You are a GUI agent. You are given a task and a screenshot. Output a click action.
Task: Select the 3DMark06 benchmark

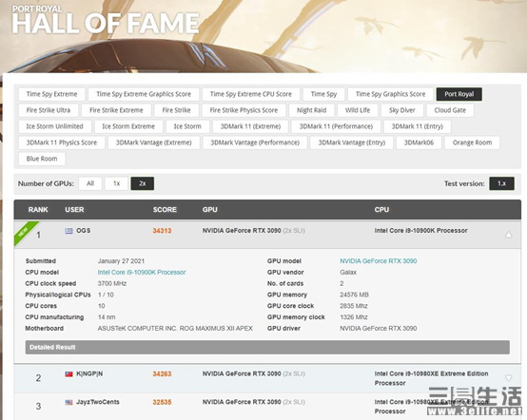[x=419, y=143]
